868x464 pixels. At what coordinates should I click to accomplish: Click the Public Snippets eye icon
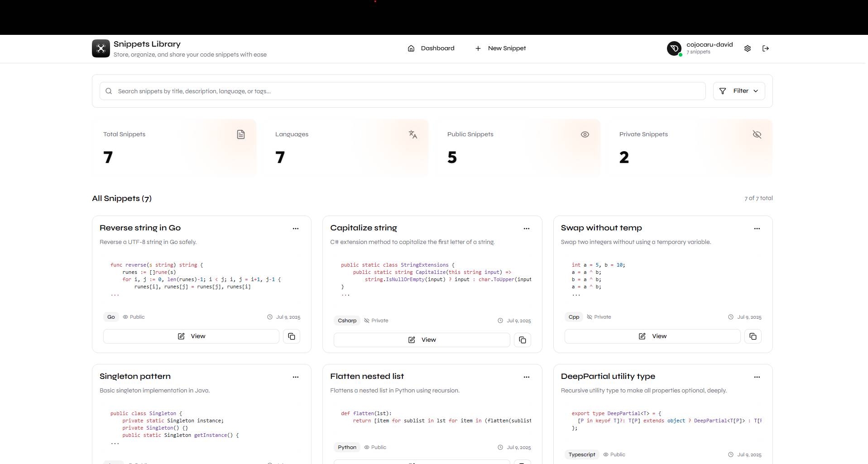(585, 134)
